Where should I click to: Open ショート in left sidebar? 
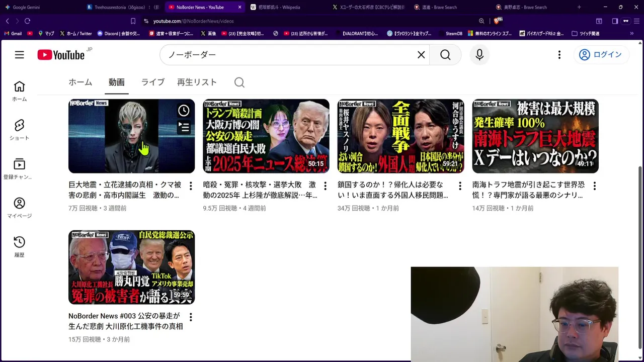(19, 130)
